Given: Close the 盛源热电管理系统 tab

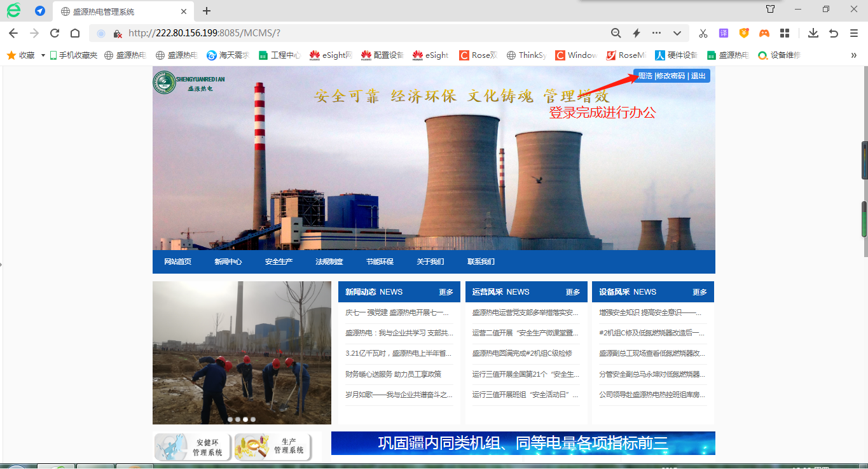Looking at the screenshot, I should point(184,11).
